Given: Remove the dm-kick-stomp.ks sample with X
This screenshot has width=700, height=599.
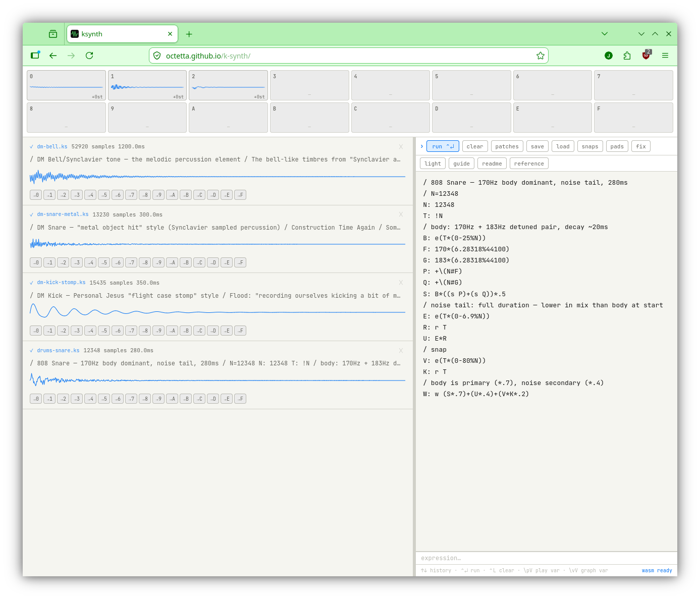Looking at the screenshot, I should [x=401, y=283].
